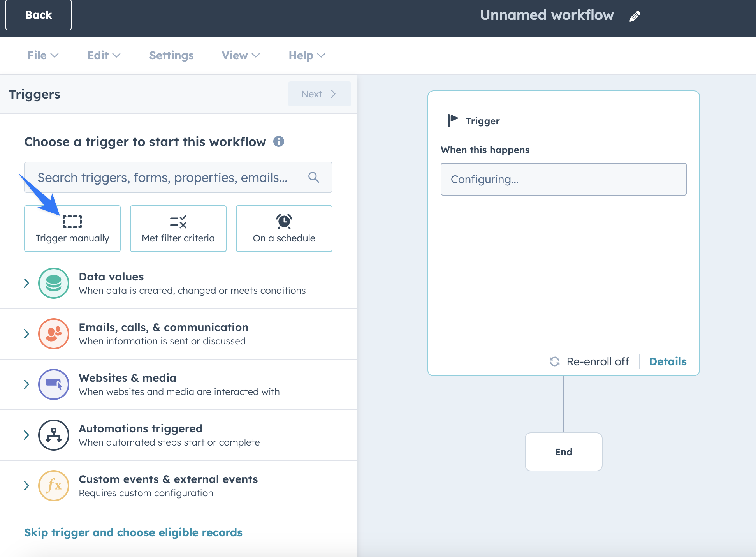This screenshot has height=557, width=756.
Task: Click the Re-enroll refresh icon
Action: coord(555,361)
